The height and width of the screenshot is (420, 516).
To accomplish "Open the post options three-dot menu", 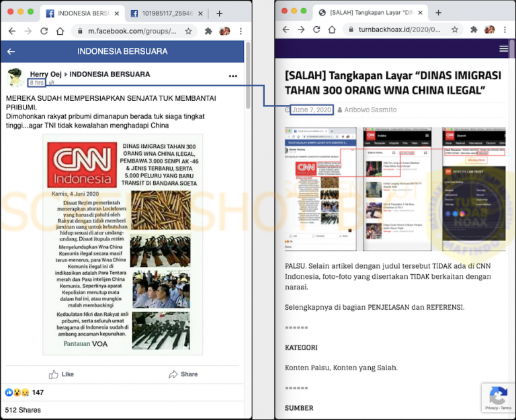I will point(233,76).
